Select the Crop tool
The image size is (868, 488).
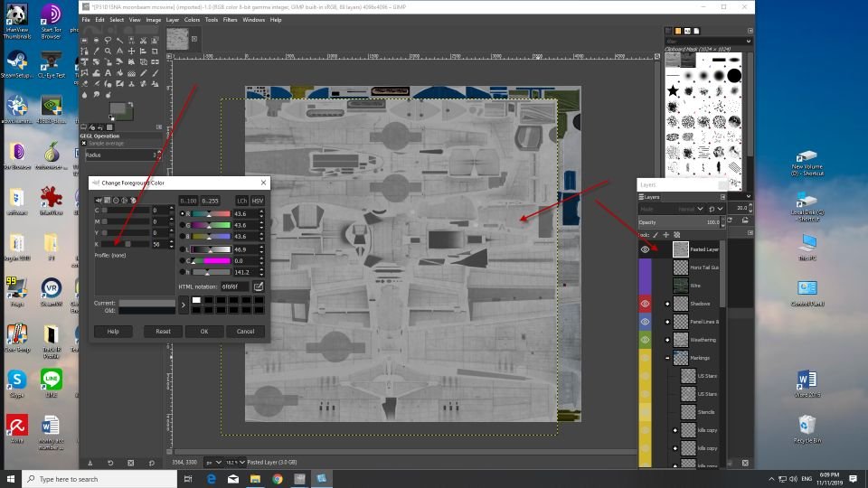click(155, 52)
